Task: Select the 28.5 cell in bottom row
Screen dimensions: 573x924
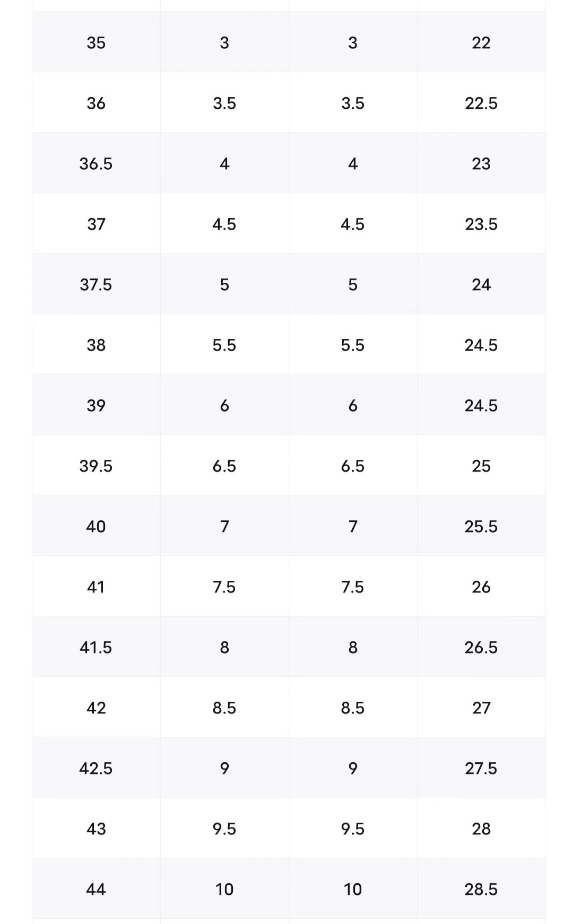Action: coord(481,889)
